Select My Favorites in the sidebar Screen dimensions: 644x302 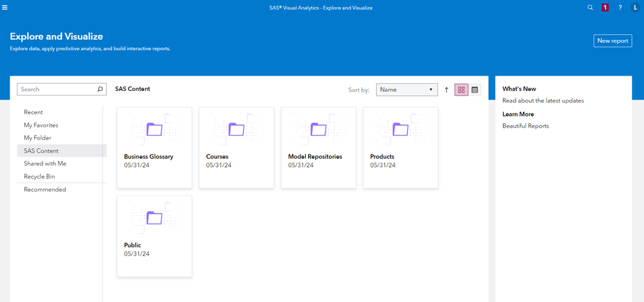click(x=62, y=125)
